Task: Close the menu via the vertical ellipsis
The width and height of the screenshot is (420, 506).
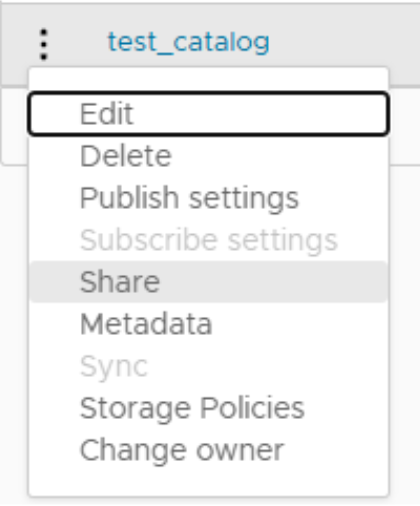Action: tap(44, 45)
